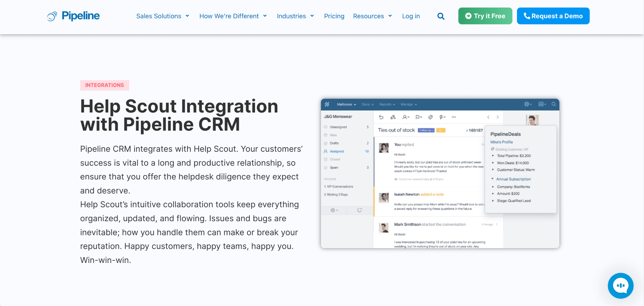Open the Mailboxes menu
Screen dimensions: 644x306
[x=345, y=104]
